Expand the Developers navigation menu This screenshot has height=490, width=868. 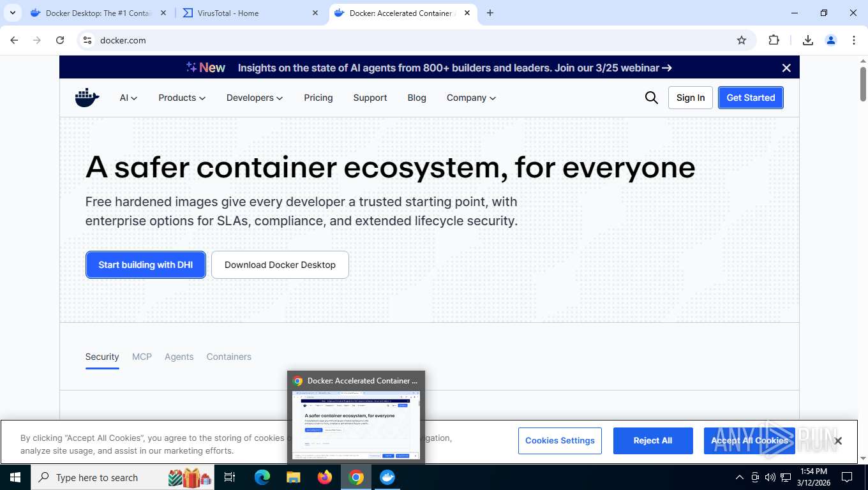pyautogui.click(x=255, y=98)
